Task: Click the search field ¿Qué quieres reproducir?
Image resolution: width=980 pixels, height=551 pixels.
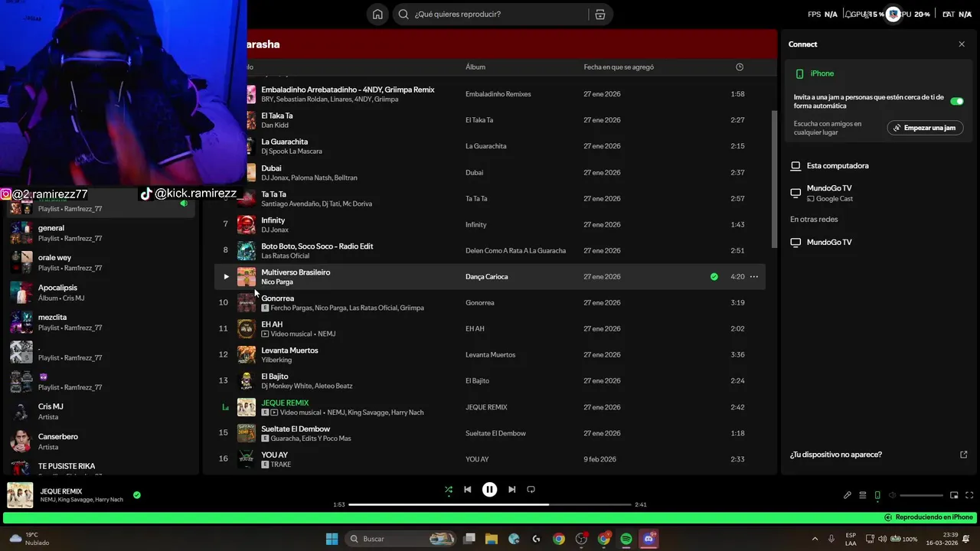Action: click(x=501, y=14)
